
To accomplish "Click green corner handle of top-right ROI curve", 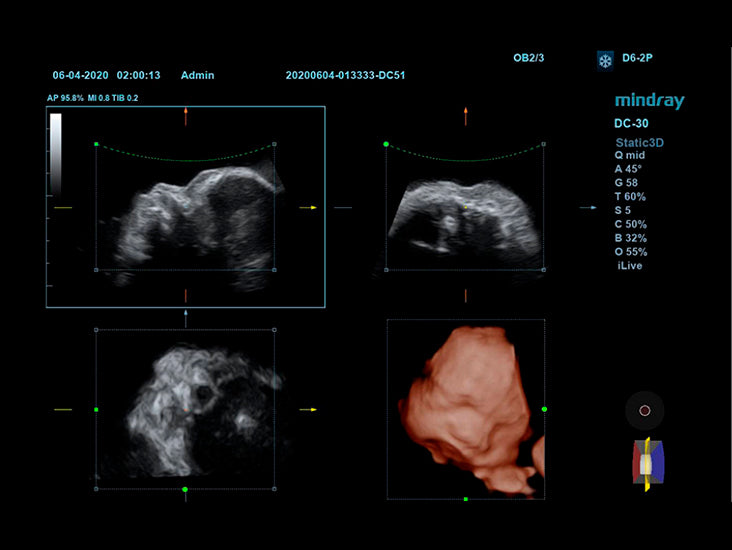I will pyautogui.click(x=386, y=144).
